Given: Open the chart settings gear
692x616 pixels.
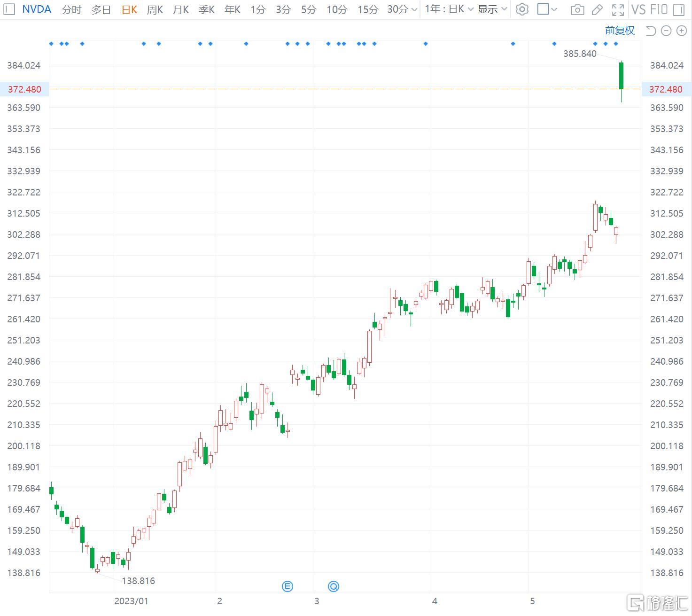Looking at the screenshot, I should coord(522,9).
